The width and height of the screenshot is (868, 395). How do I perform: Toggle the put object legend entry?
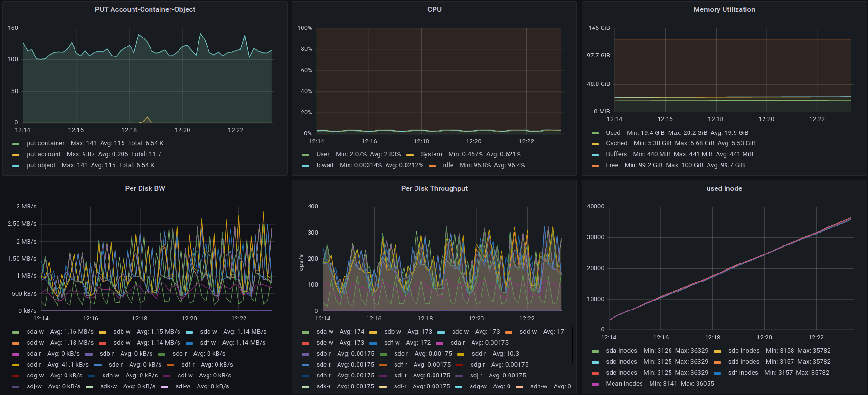(x=41, y=165)
